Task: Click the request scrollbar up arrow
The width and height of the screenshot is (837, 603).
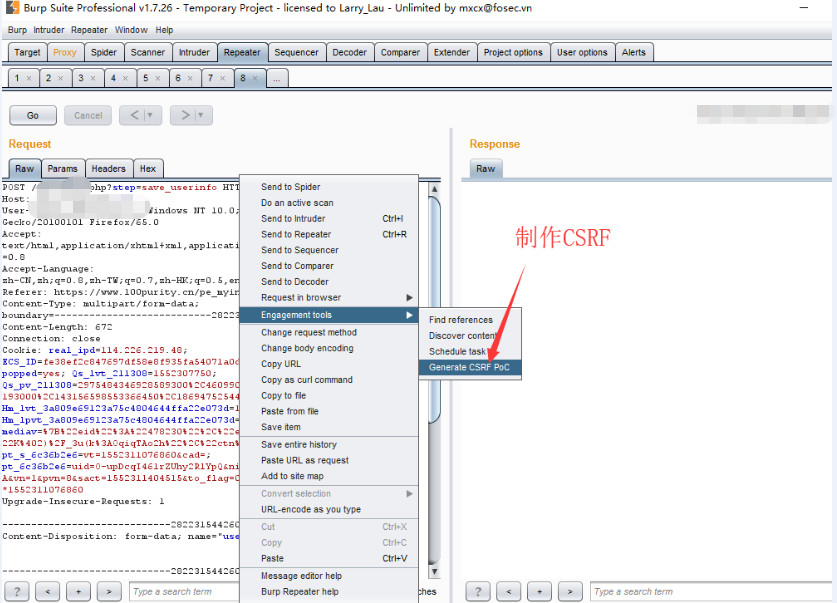Action: coord(435,189)
